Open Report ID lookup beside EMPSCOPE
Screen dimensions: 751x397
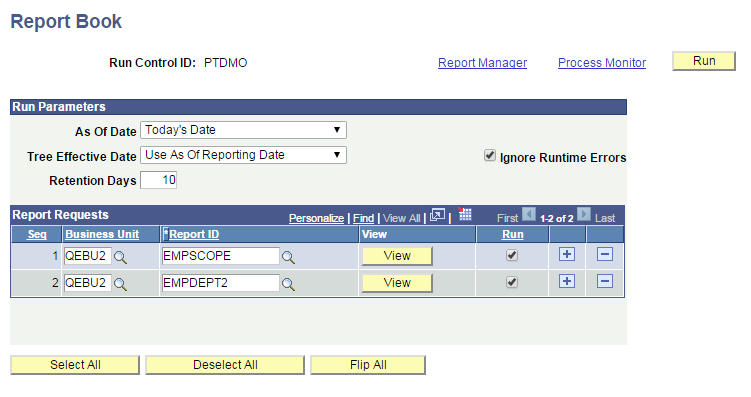[288, 258]
